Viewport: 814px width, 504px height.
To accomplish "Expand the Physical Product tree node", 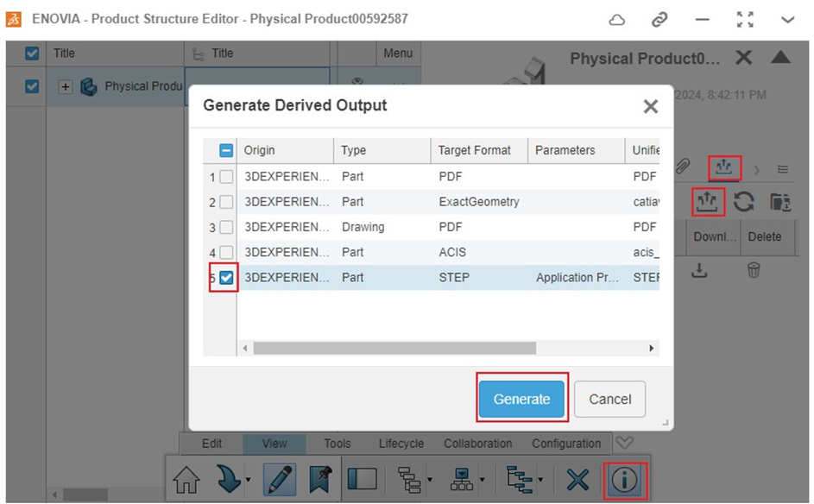I will click(x=66, y=86).
